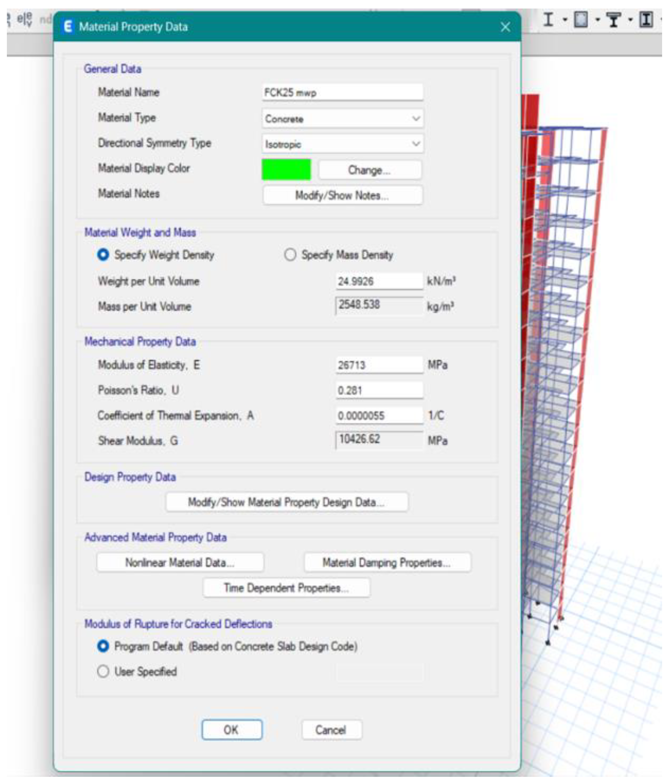
Task: Click the green material display color swatch
Action: pyautogui.click(x=286, y=170)
